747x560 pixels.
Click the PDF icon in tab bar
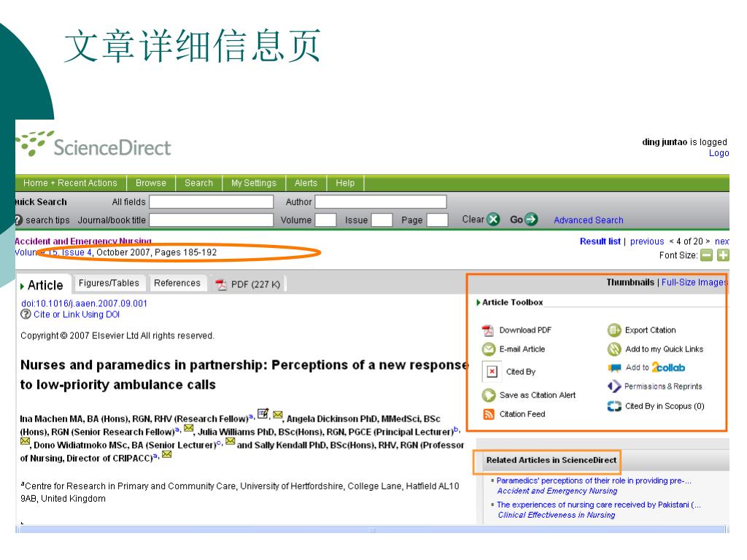(221, 284)
